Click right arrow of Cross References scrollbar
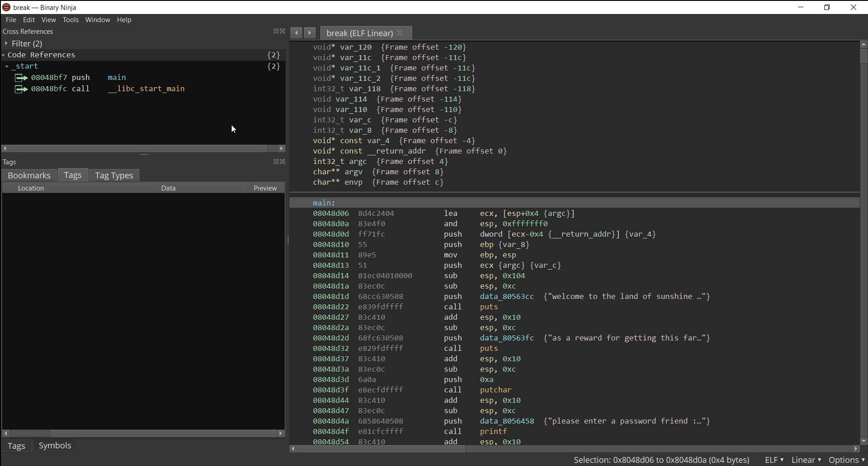Image resolution: width=868 pixels, height=466 pixels. pos(282,149)
